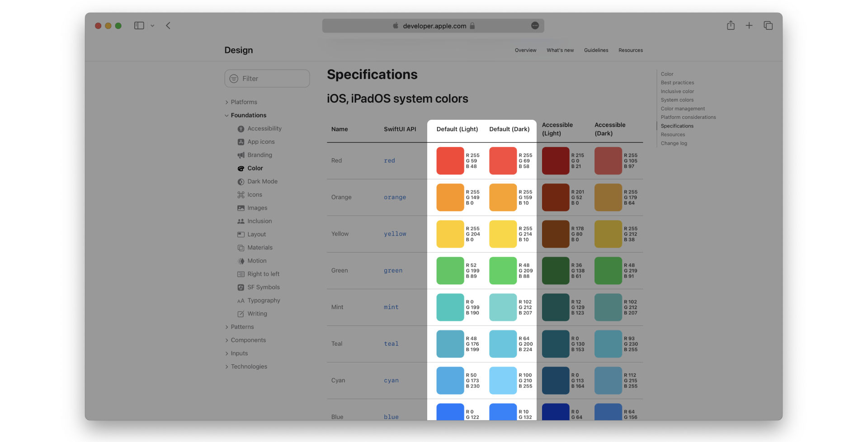Open the App icons section
Image resolution: width=868 pixels, height=442 pixels.
(x=261, y=141)
